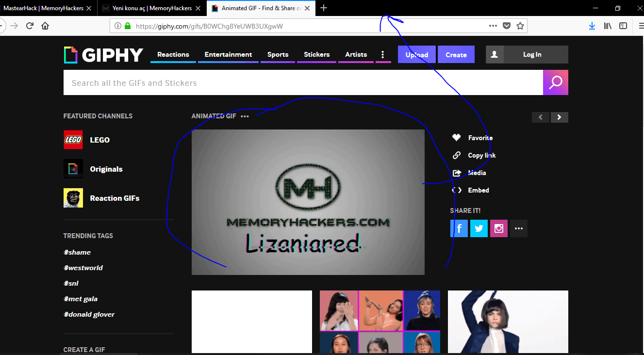Click the Create button
644x355 pixels.
click(456, 55)
